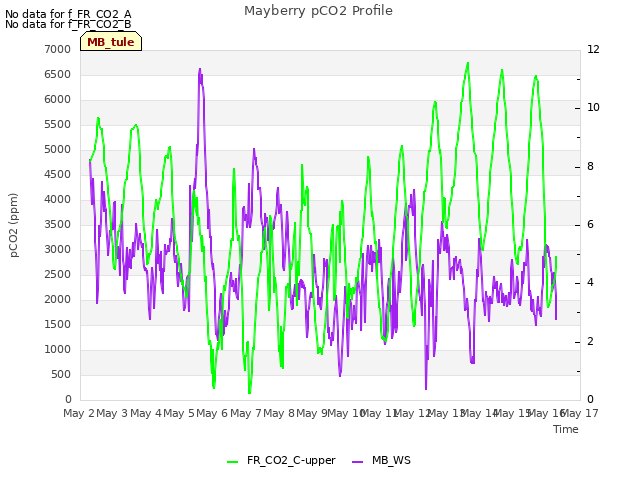
Task: Click the 4 right-axis tick label
Action: (x=590, y=282)
